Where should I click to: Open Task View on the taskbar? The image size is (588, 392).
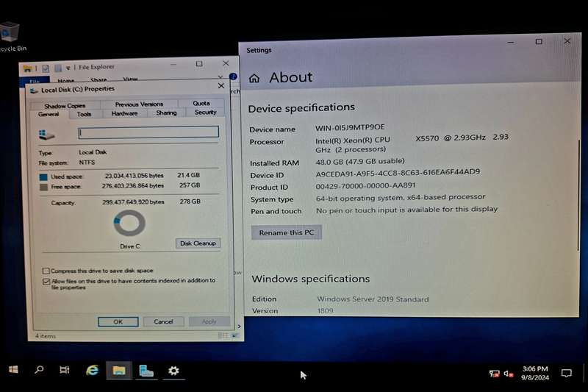(x=65, y=370)
